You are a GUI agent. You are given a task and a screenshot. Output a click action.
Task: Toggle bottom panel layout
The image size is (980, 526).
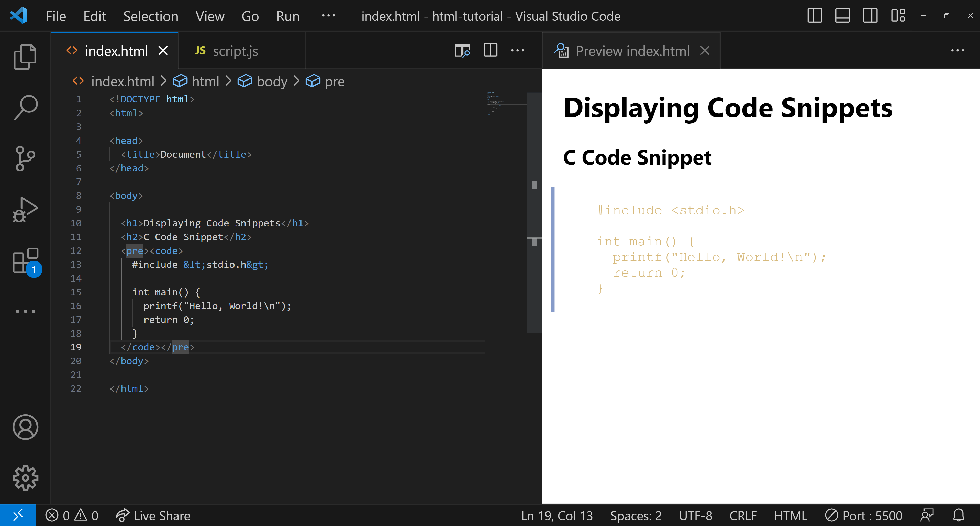click(x=842, y=16)
